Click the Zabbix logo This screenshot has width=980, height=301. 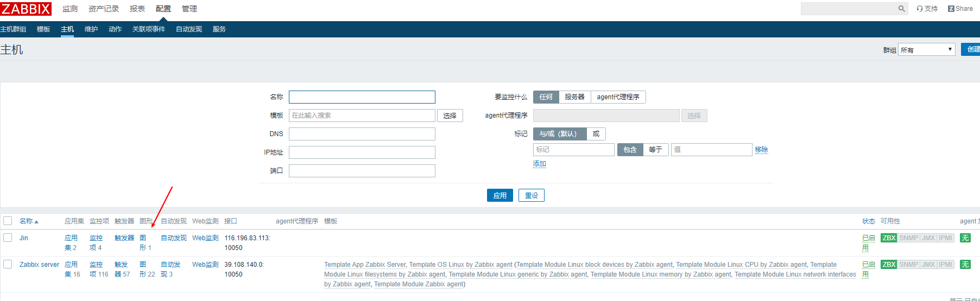(26, 9)
